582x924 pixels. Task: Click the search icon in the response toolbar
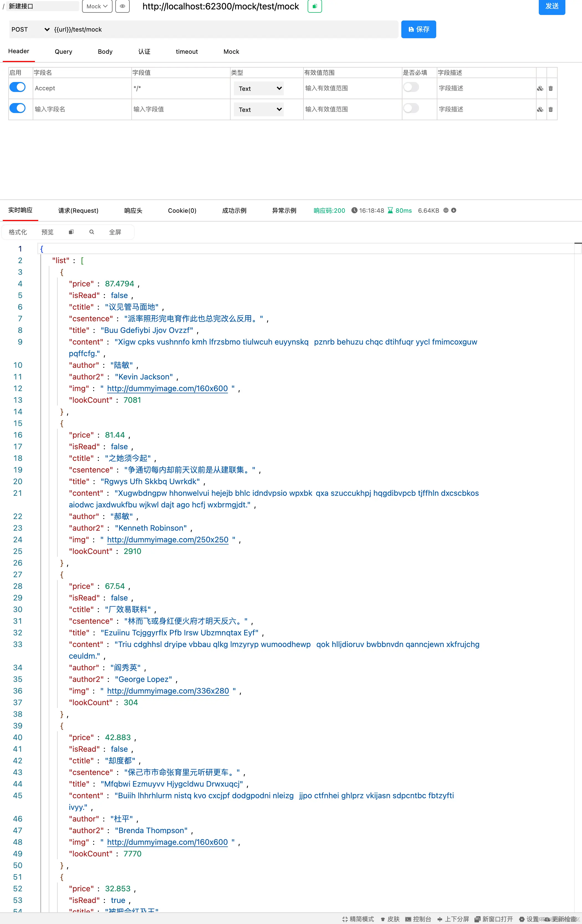92,232
